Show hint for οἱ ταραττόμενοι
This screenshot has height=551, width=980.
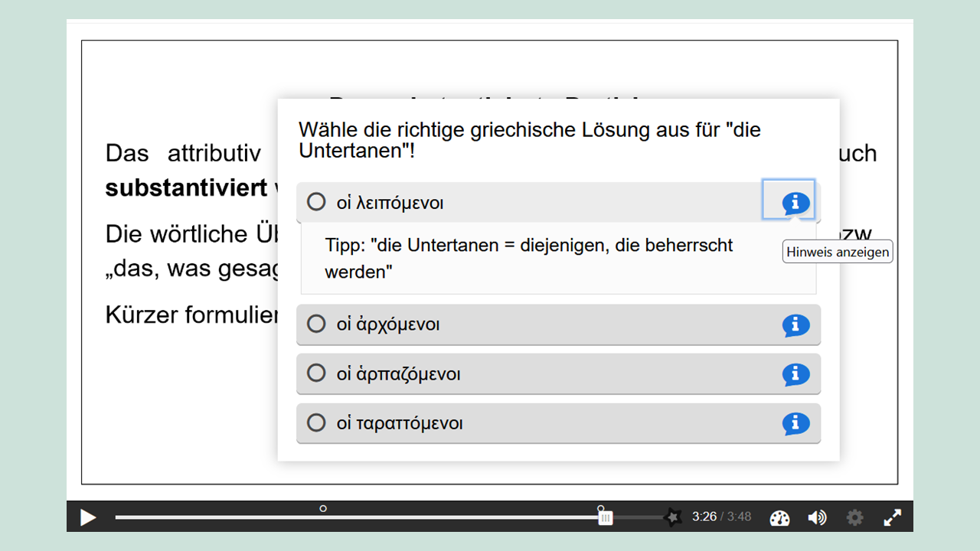click(x=795, y=423)
